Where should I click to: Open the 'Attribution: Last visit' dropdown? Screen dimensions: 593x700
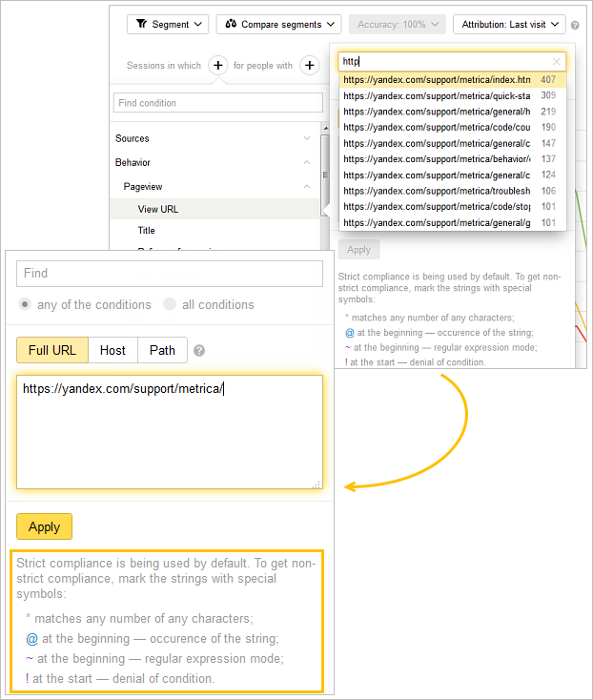509,25
